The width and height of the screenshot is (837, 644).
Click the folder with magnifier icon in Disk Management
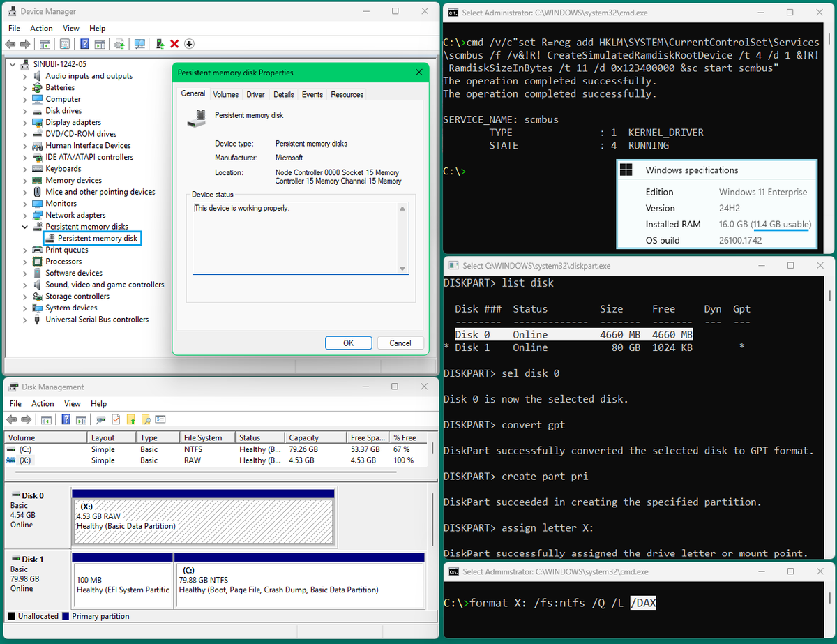click(x=146, y=420)
